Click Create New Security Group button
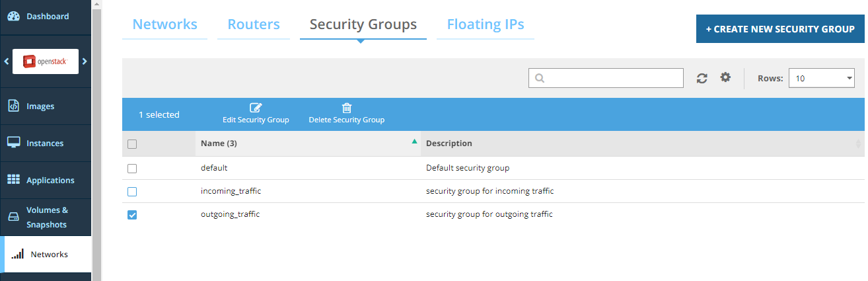Image resolution: width=868 pixels, height=281 pixels. (x=779, y=29)
